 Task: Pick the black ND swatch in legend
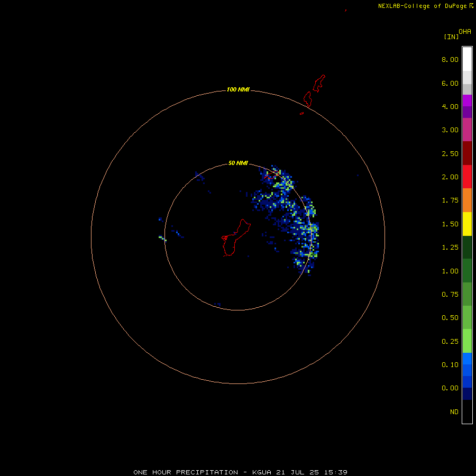tap(467, 411)
